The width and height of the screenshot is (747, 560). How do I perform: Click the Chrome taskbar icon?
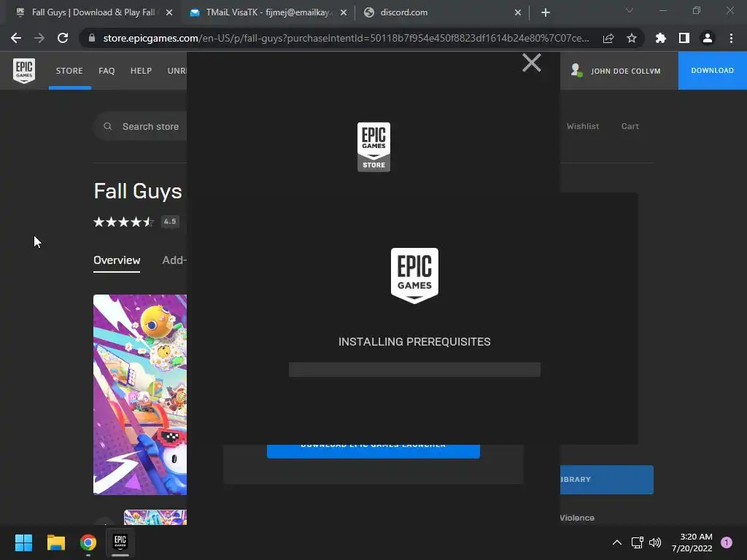click(88, 542)
